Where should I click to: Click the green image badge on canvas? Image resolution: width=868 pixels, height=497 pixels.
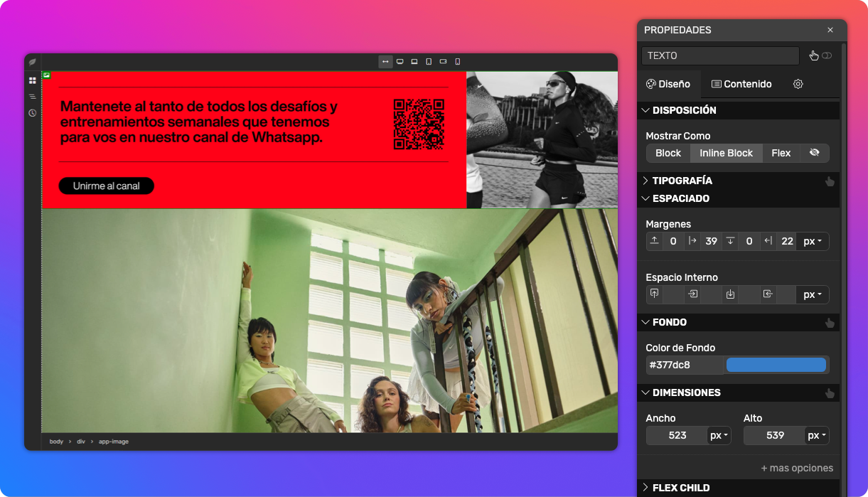pos(46,75)
